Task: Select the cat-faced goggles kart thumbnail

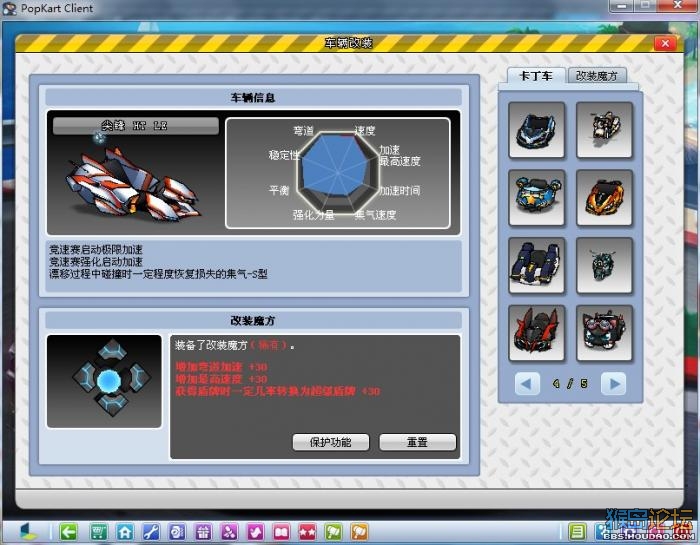Action: (x=604, y=333)
